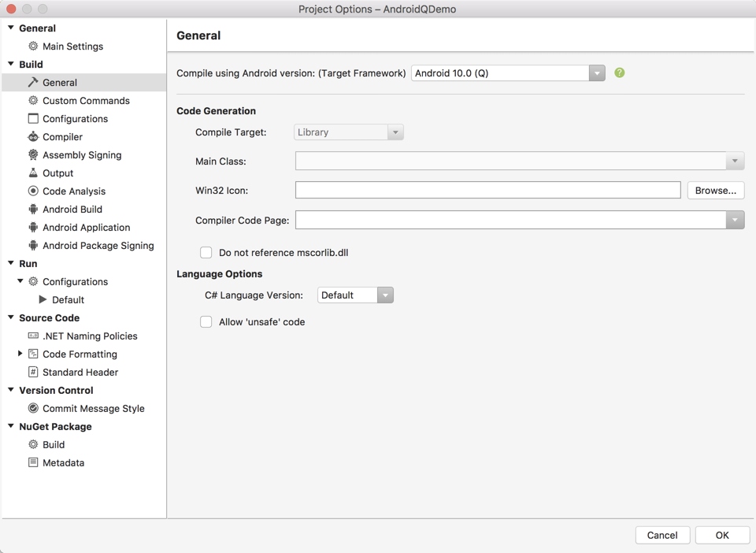Click the Assembly Signing seal icon
Viewport: 756px width, 553px height.
tap(33, 155)
